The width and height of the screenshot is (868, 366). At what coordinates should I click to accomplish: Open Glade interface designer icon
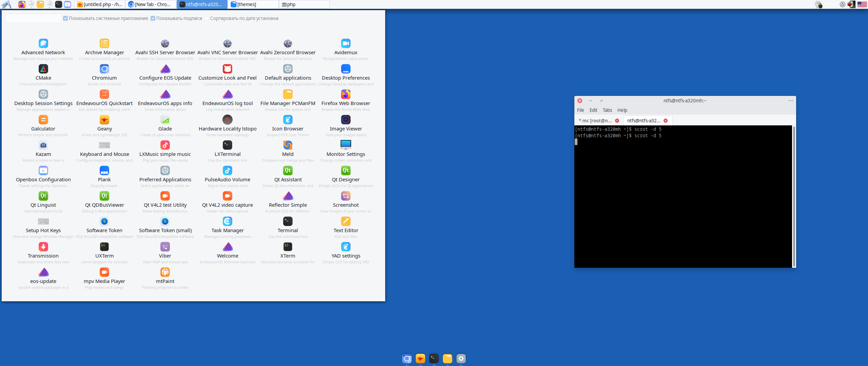coord(165,120)
